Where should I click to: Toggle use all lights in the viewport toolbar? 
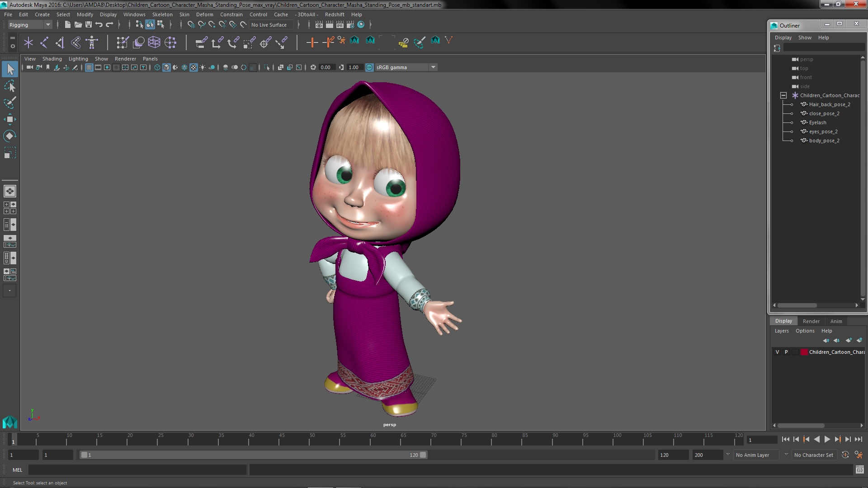(x=203, y=67)
